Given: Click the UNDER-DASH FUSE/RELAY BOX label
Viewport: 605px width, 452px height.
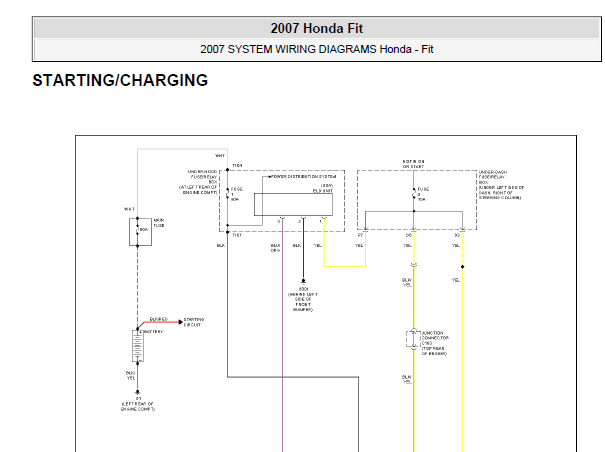Looking at the screenshot, I should 501,185.
